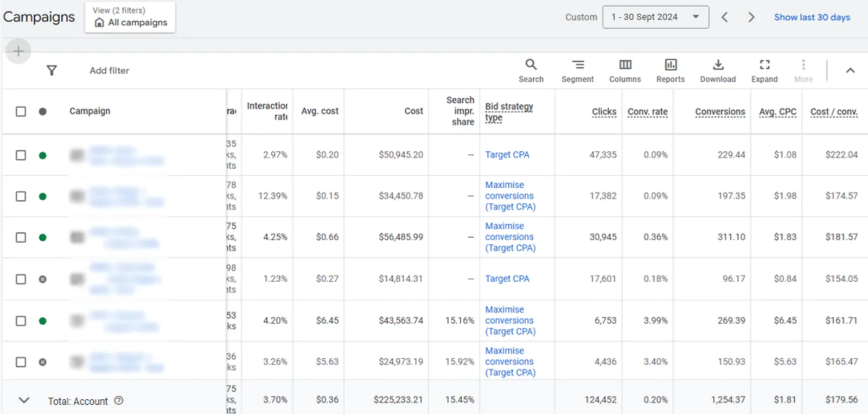Open Maximise conversions strategy for $34,450.78 campaign

pos(510,196)
